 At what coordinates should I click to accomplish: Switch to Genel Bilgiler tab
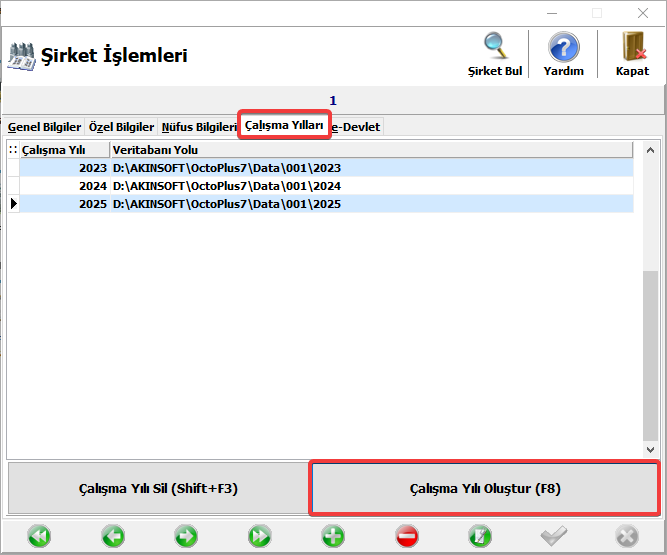(44, 127)
